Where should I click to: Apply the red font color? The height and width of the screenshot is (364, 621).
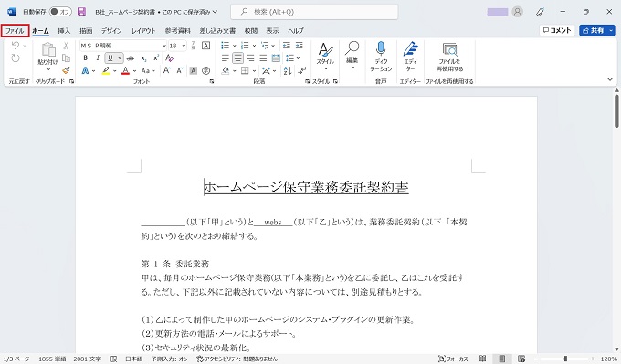point(125,71)
